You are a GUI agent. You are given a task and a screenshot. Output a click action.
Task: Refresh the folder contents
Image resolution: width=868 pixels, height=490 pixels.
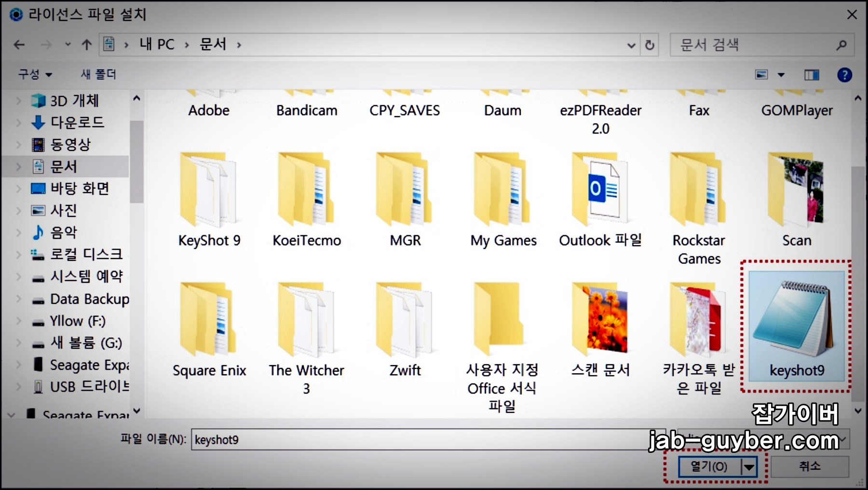[x=650, y=45]
